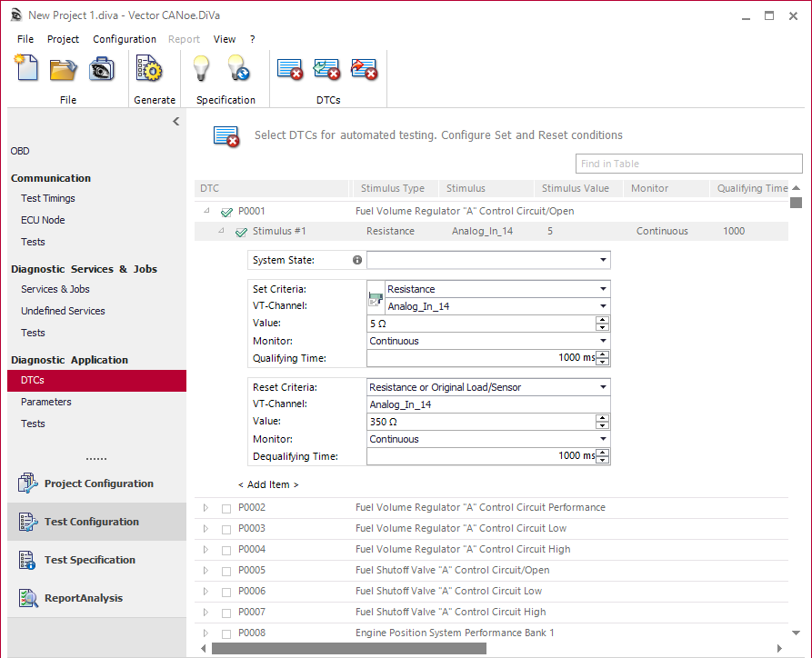Click the Generate gear icon
812x658 pixels.
149,69
